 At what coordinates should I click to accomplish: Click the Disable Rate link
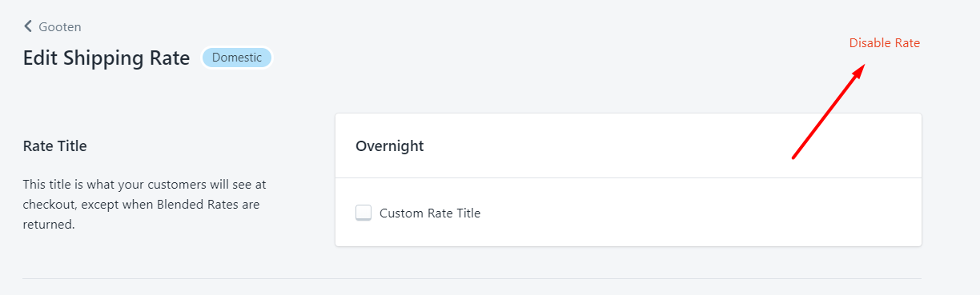[885, 43]
